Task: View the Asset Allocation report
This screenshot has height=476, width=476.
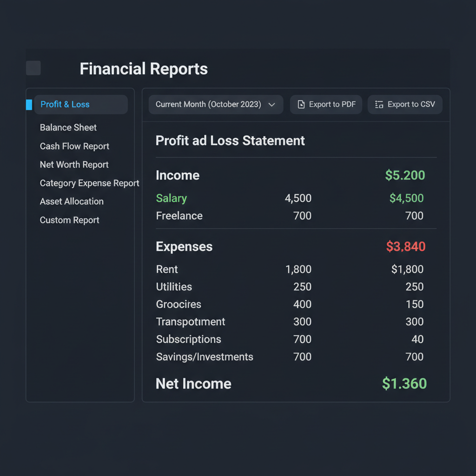Action: pos(72,201)
